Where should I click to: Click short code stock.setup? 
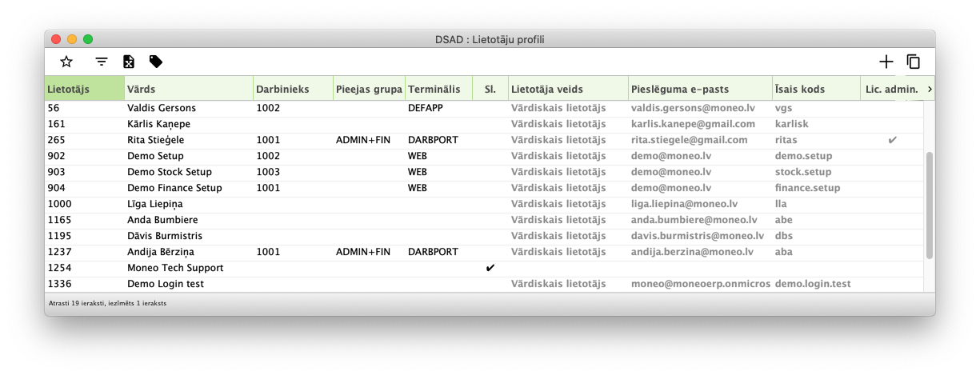click(x=803, y=172)
